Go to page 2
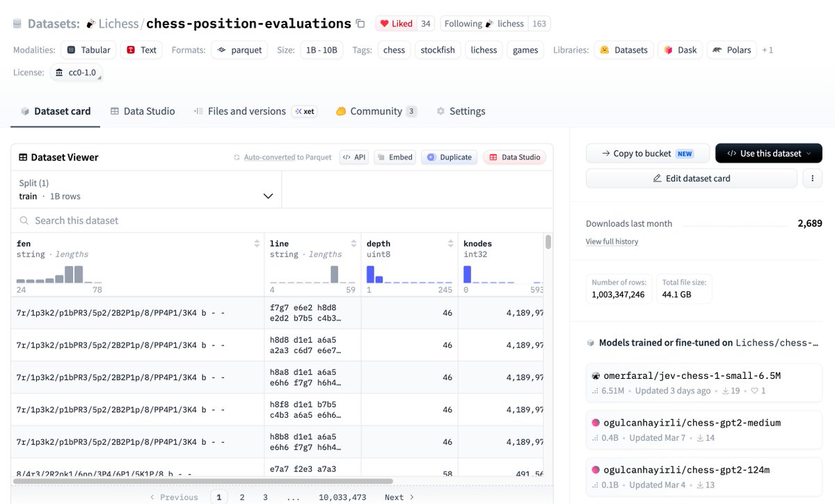835x504 pixels. 242,497
